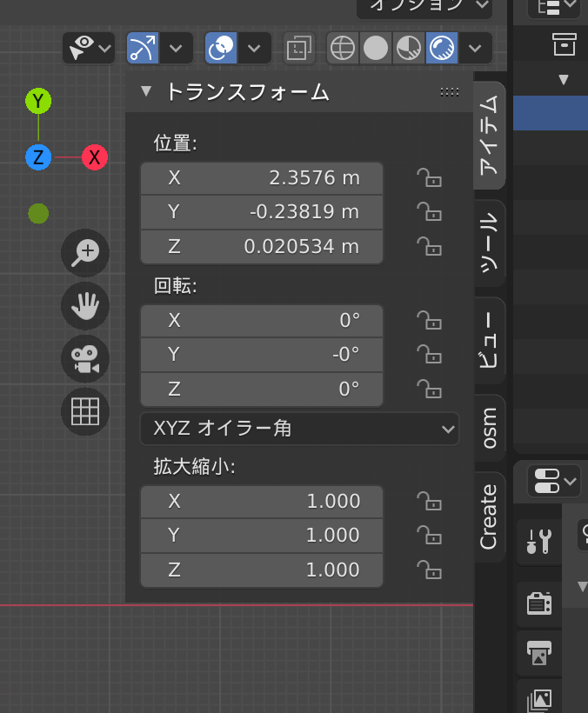Open the Tool properties tab
The height and width of the screenshot is (713, 588).
tap(539, 542)
